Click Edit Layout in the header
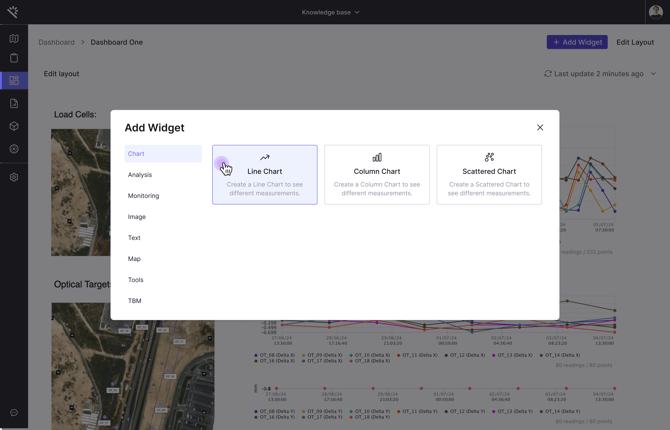The width and height of the screenshot is (670, 430). click(635, 42)
